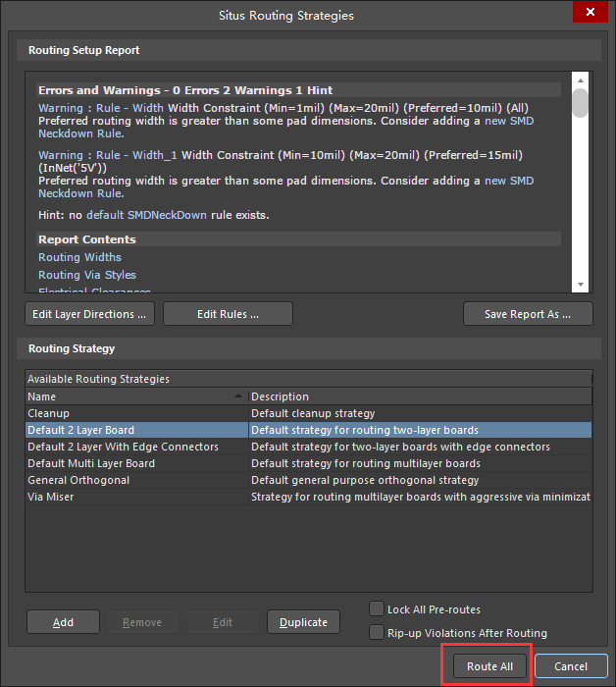616x687 pixels.
Task: Cancel the Situs Routing Strategies dialog
Action: (x=571, y=666)
